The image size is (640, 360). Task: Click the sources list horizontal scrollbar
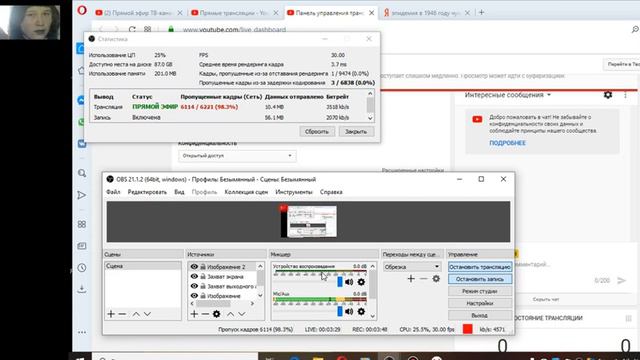213,304
